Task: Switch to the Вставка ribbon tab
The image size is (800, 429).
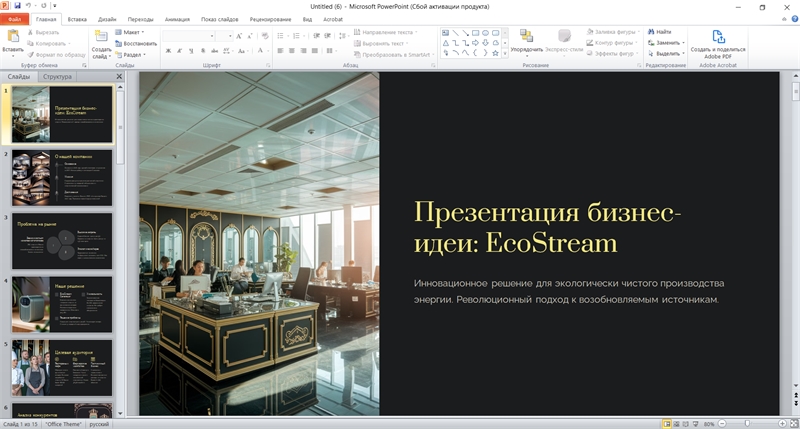Action: [x=77, y=19]
